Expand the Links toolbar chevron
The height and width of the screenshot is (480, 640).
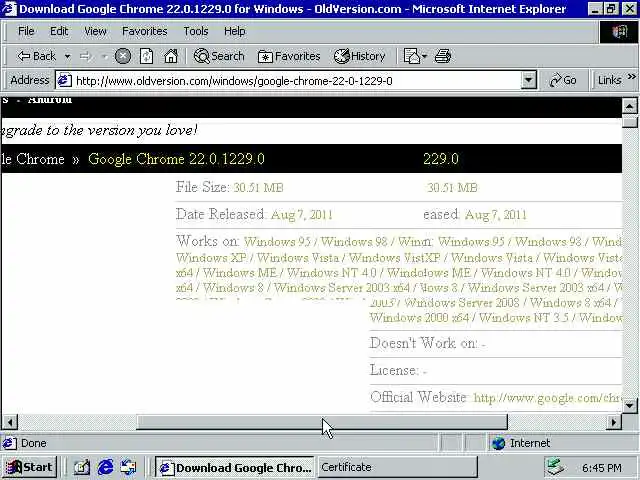pos(631,77)
